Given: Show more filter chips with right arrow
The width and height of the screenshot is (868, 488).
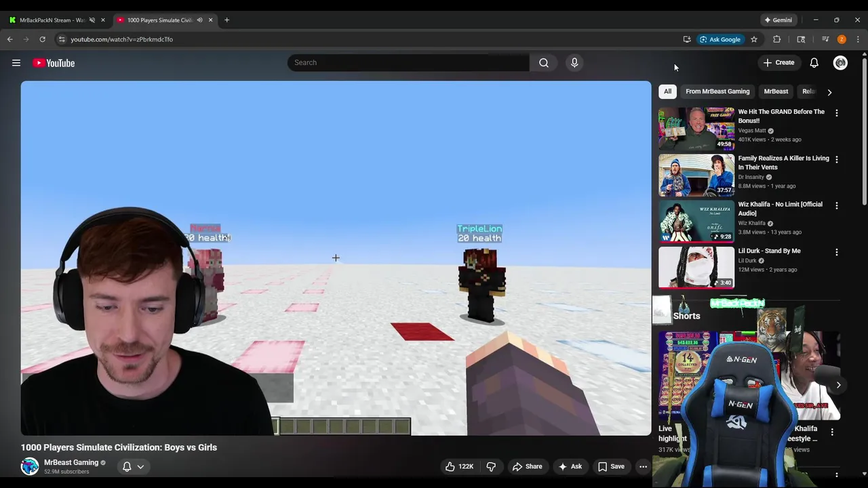Looking at the screenshot, I should 829,92.
